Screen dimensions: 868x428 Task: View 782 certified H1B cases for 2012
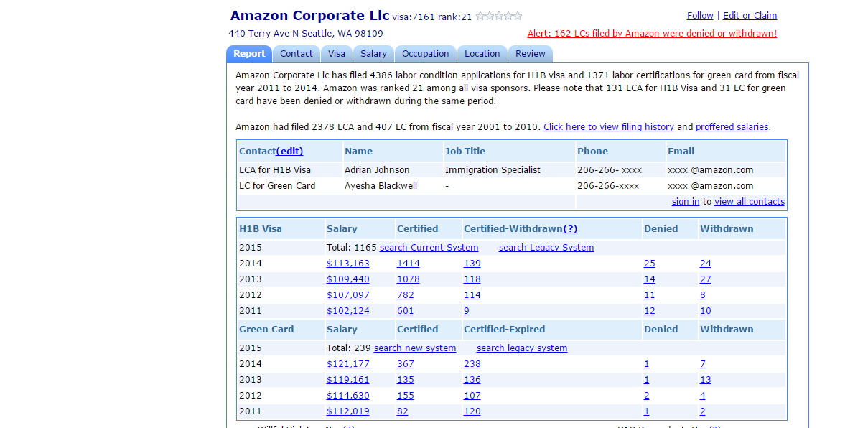(x=406, y=295)
